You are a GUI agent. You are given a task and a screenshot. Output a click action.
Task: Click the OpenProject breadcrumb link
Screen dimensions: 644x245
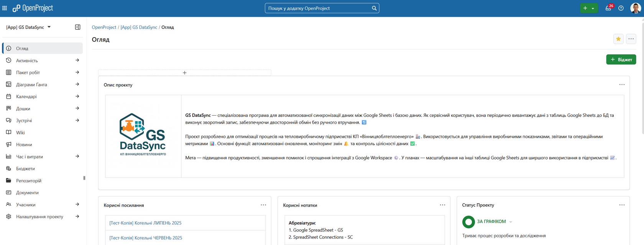(x=104, y=27)
